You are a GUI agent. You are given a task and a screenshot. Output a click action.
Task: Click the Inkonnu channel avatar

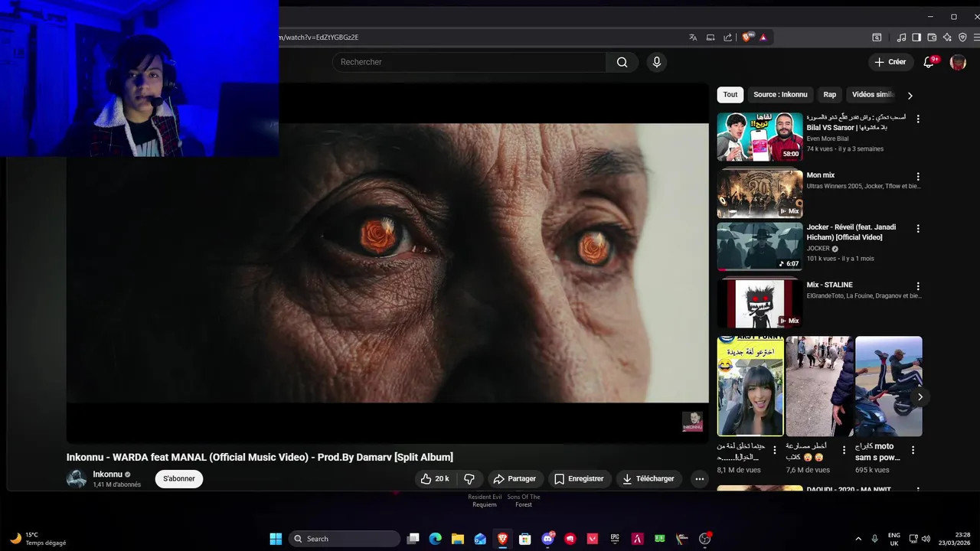click(77, 479)
